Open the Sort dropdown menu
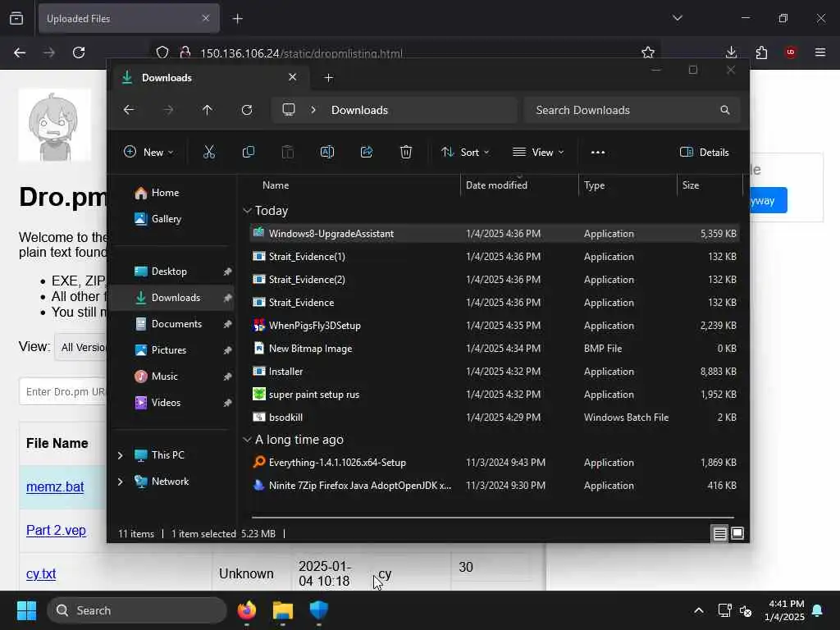 (x=465, y=152)
